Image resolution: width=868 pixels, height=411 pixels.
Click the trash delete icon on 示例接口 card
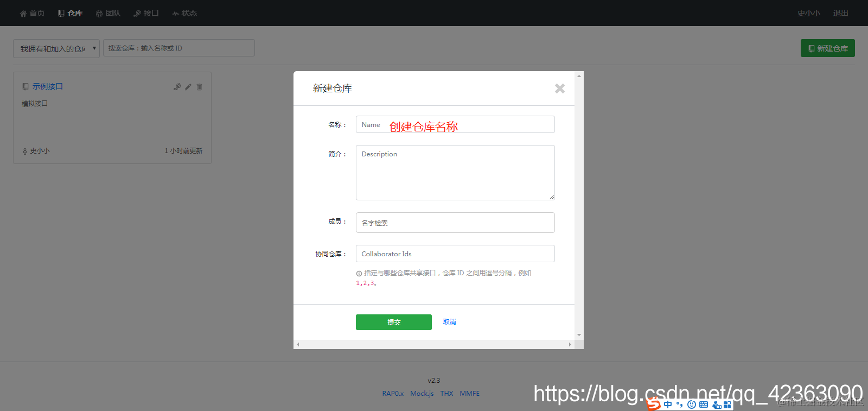[x=199, y=87]
